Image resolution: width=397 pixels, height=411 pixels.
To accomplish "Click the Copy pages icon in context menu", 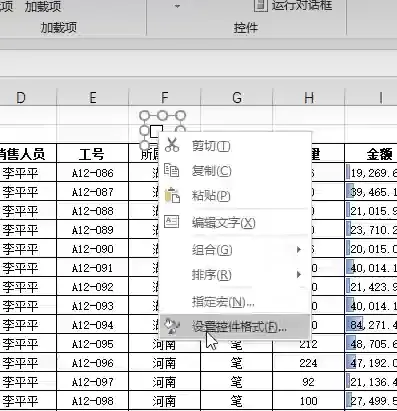I will [x=172, y=170].
